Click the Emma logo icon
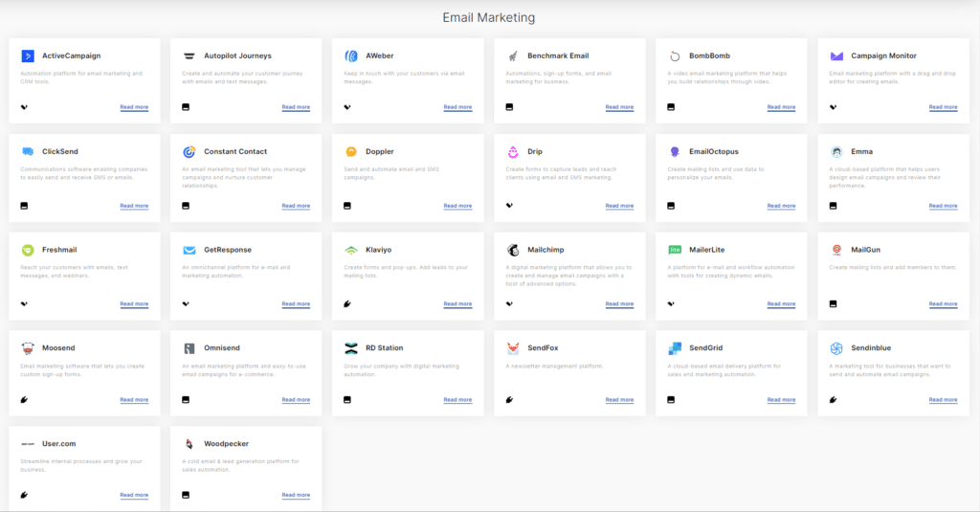This screenshot has height=512, width=980. 836,152
